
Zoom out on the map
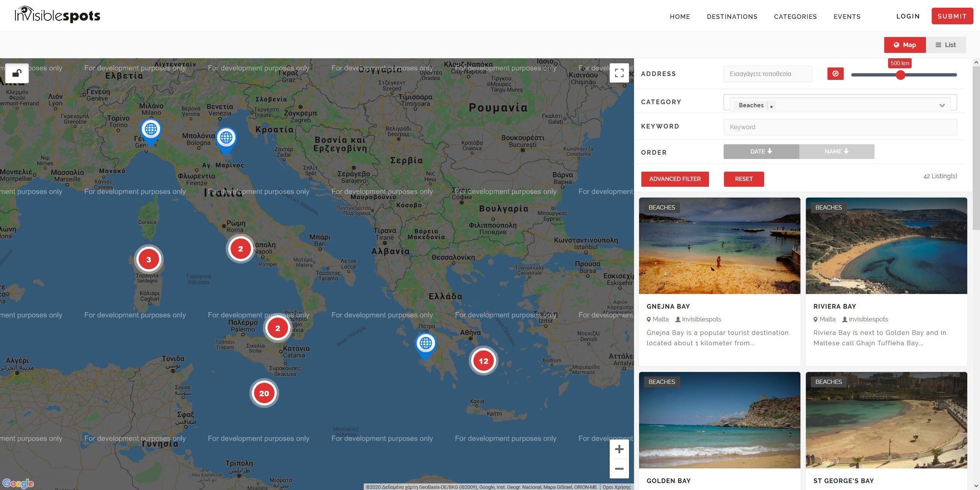(x=619, y=469)
